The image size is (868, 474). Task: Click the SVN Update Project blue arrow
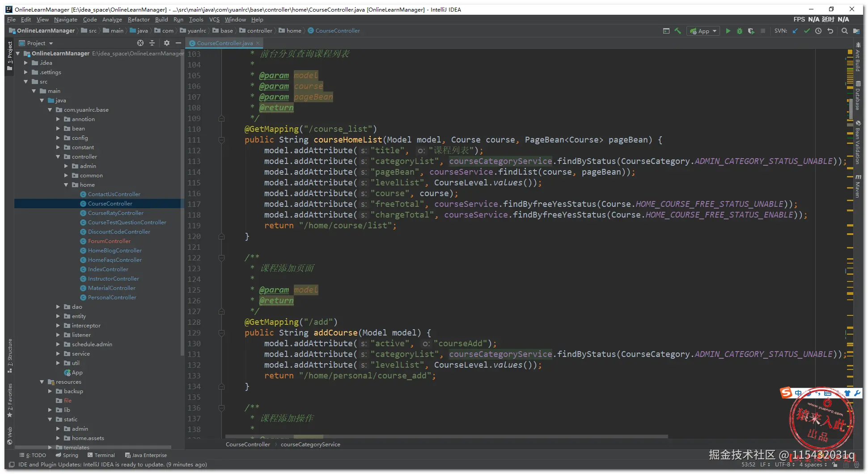coord(795,31)
